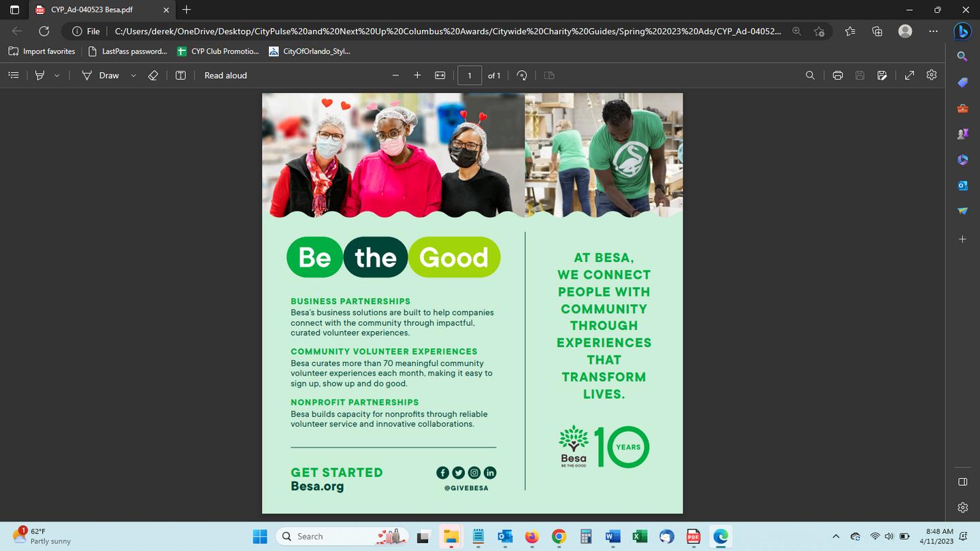Click the address bar file path

[x=448, y=31]
